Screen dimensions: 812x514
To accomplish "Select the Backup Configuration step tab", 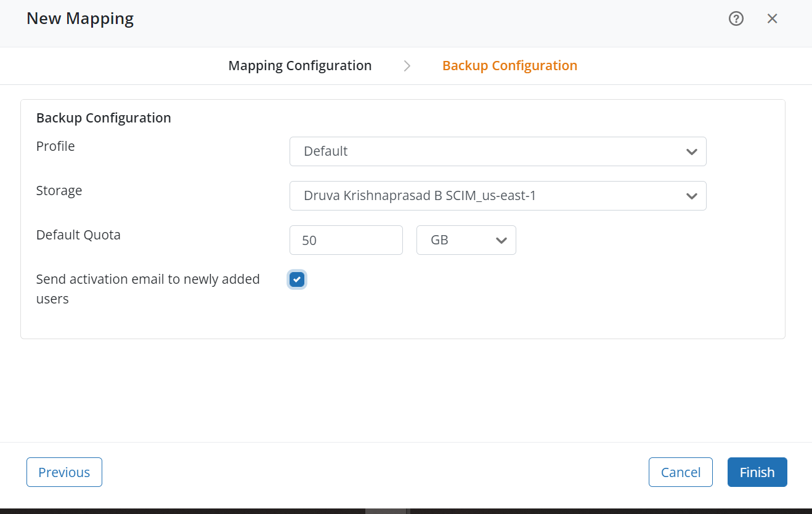I will pyautogui.click(x=510, y=66).
